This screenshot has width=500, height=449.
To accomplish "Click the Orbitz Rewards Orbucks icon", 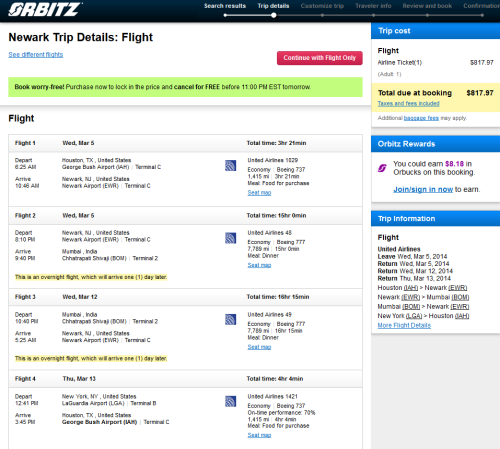I will point(382,168).
